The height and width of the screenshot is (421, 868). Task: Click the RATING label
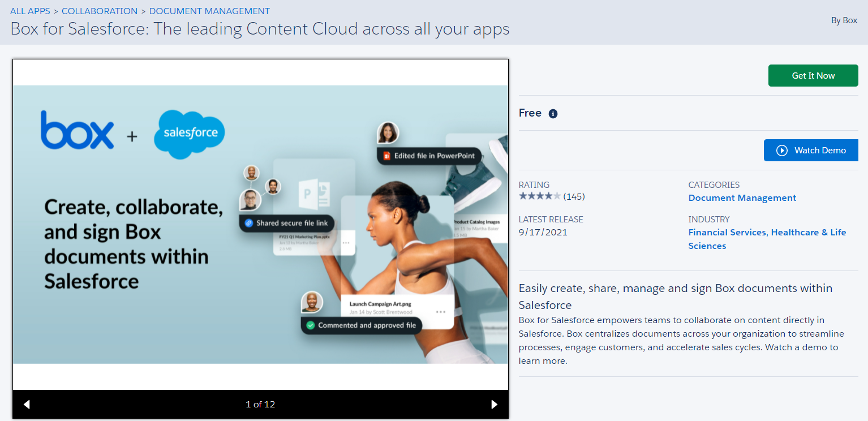click(534, 185)
